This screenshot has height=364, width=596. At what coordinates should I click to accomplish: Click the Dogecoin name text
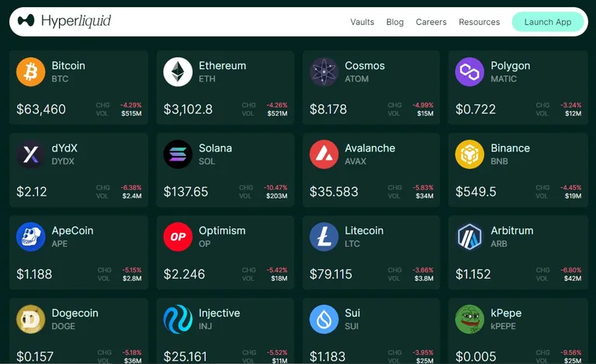tap(74, 313)
